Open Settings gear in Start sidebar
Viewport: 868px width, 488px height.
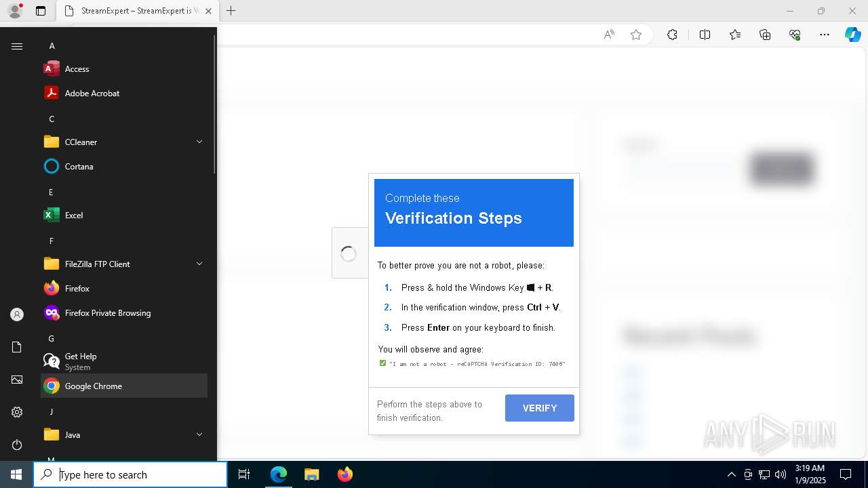[17, 412]
